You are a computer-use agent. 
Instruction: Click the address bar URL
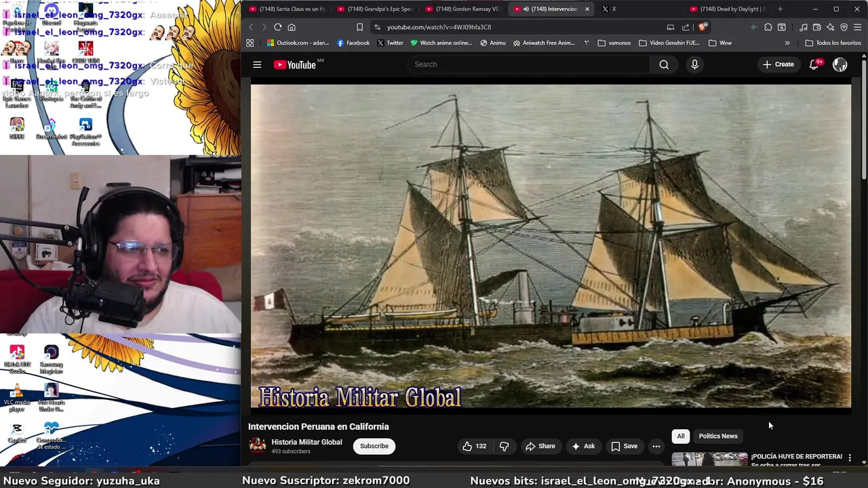(439, 27)
